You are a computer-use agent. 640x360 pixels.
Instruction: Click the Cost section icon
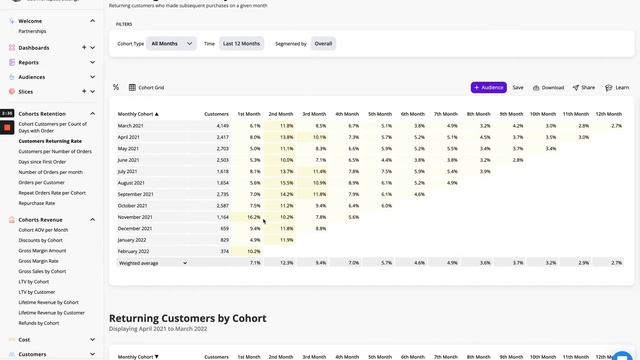point(11,340)
